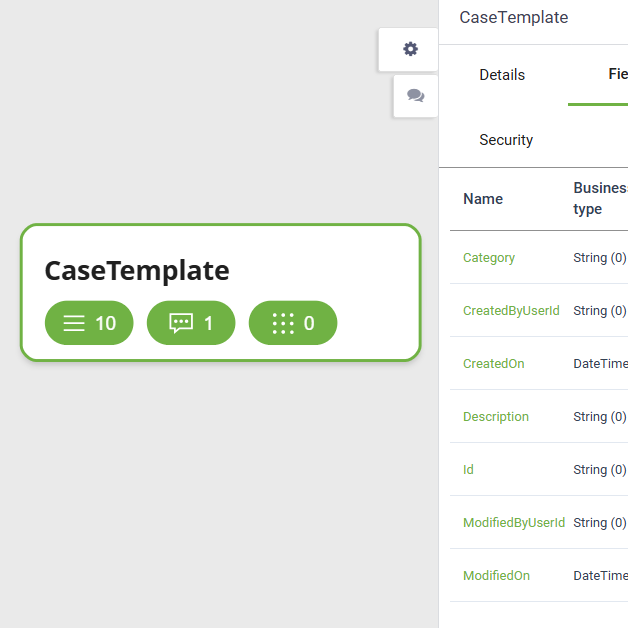
Task: Switch to the Details tab
Action: tap(502, 75)
